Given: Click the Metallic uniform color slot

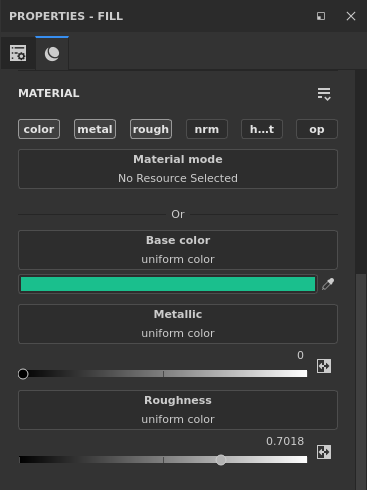Looking at the screenshot, I should click(x=178, y=324).
